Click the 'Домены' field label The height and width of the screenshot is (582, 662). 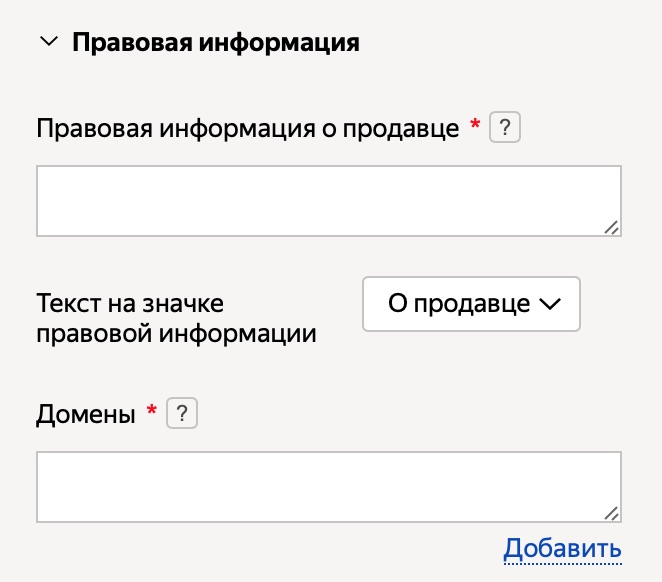tap(86, 414)
